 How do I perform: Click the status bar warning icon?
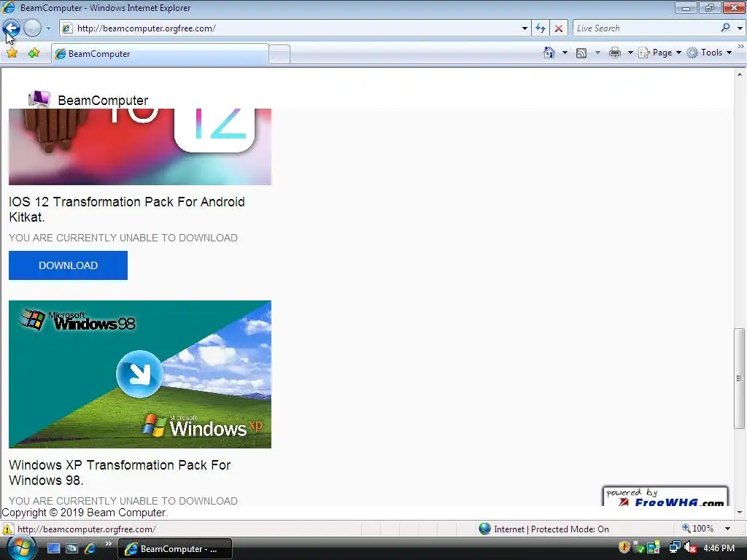pos(7,529)
